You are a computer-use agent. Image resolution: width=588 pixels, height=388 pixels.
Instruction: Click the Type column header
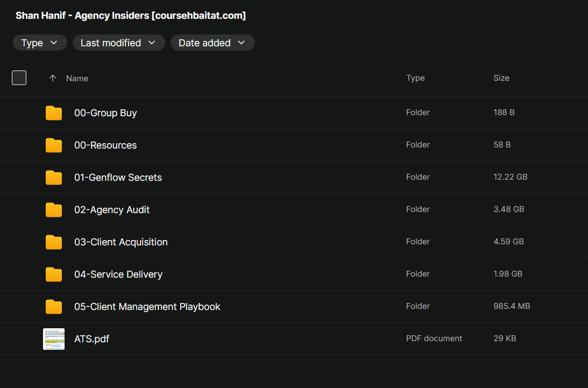pyautogui.click(x=415, y=78)
